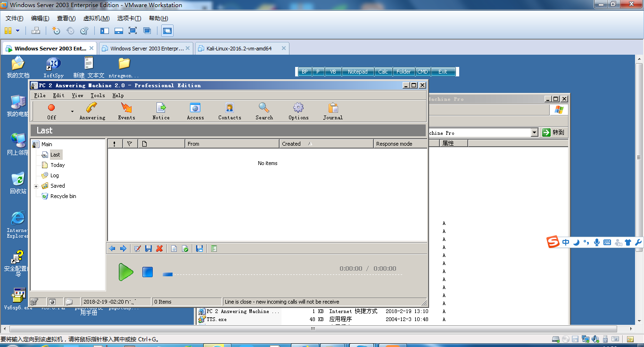
Task: Click the VMware snapshot clock icon
Action: pyautogui.click(x=56, y=31)
